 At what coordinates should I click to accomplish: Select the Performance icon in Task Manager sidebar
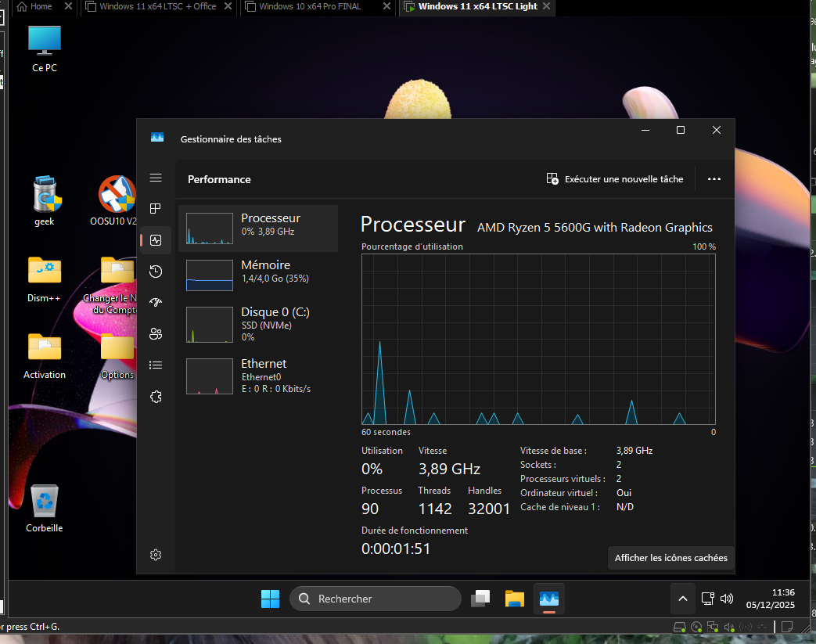tap(156, 240)
